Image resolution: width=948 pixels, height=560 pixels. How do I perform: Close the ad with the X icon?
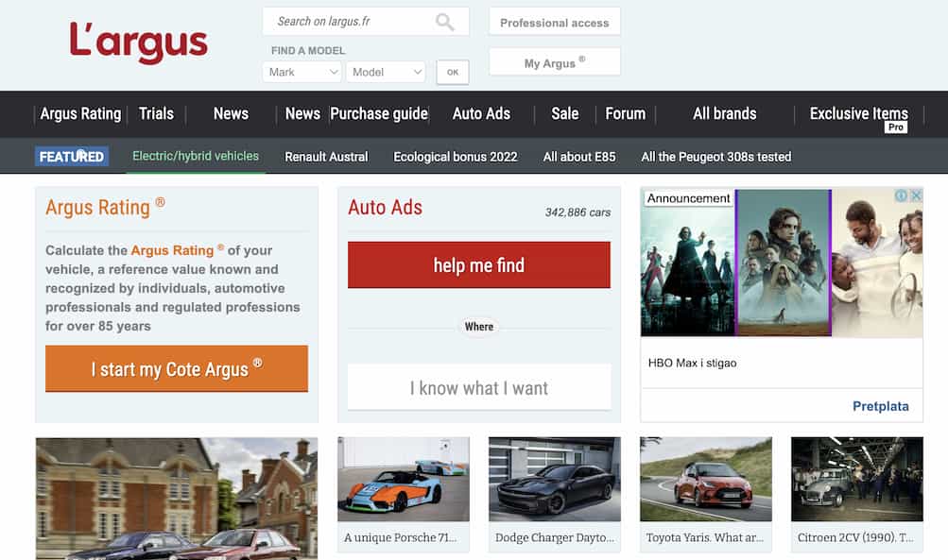pyautogui.click(x=915, y=195)
